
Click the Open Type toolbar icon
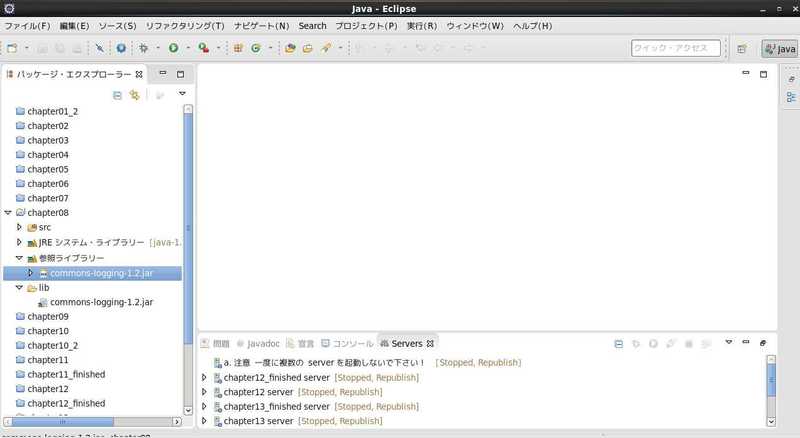[x=290, y=48]
